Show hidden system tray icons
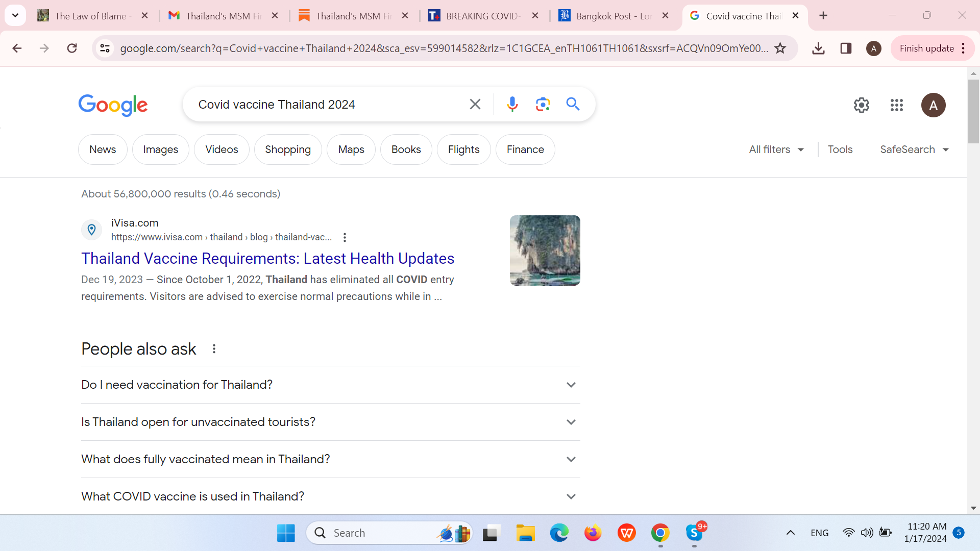This screenshot has height=551, width=980. [790, 533]
